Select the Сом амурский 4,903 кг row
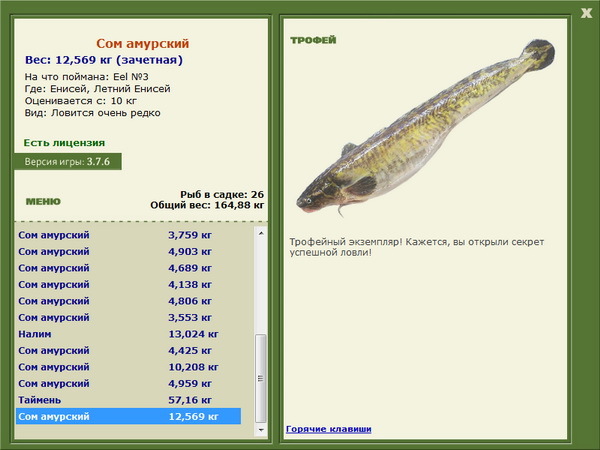Screen dimensions: 600x450 coord(129,251)
